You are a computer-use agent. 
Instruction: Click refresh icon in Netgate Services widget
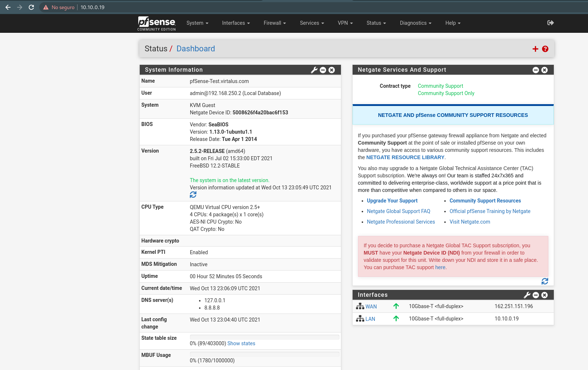point(545,281)
